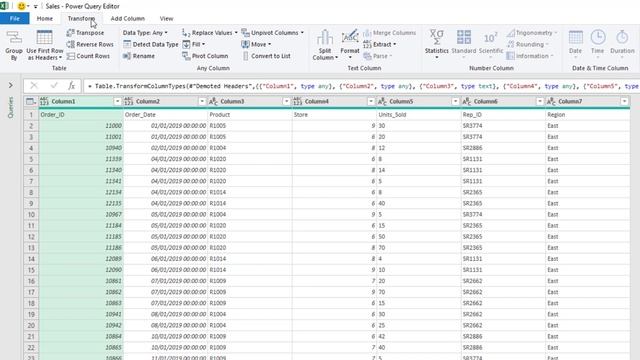
Task: Open Column7 filter dropdown
Action: point(624,101)
